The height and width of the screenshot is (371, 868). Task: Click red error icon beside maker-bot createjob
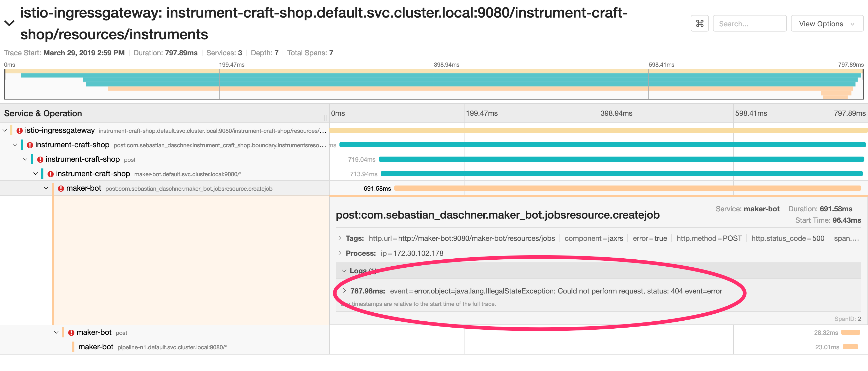pyautogui.click(x=61, y=189)
